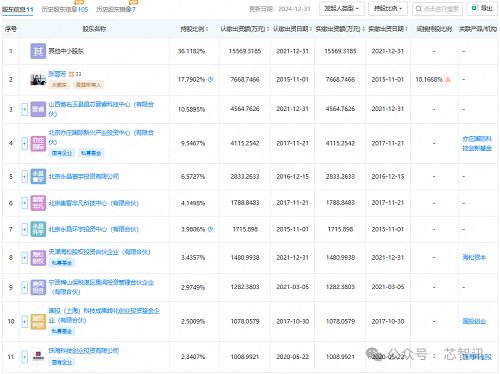Open the 持股比例 dropdown filter
This screenshot has width=500, height=374.
388,8
